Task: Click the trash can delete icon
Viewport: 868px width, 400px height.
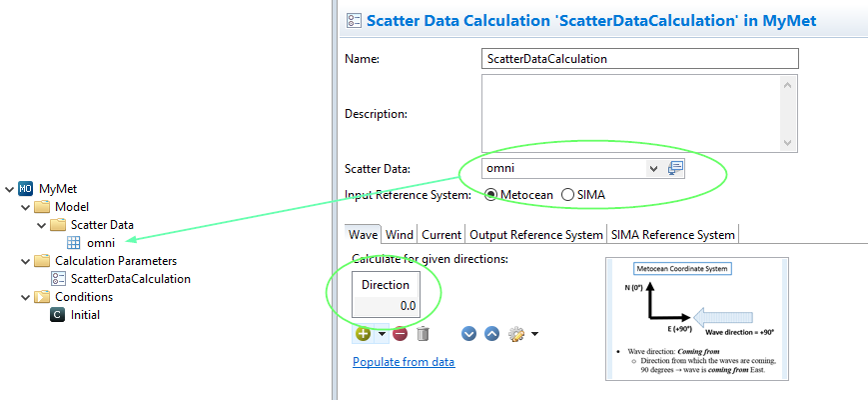Action: 423,334
